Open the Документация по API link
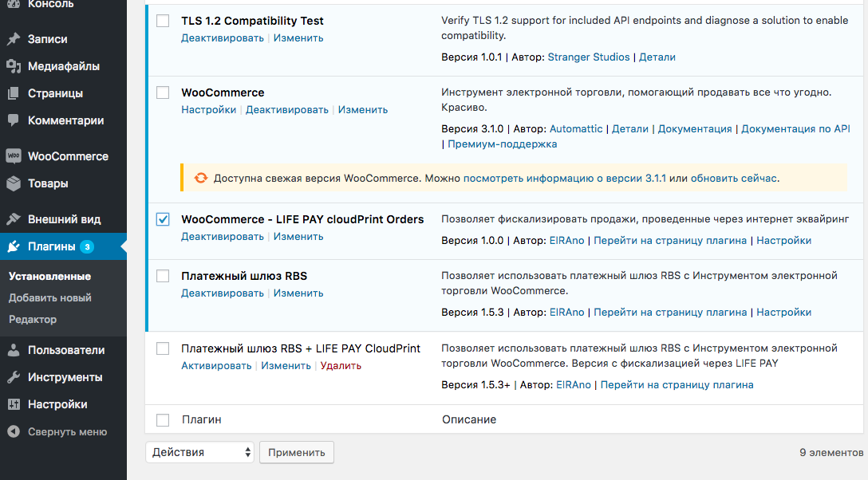This screenshot has height=480, width=868. [795, 129]
